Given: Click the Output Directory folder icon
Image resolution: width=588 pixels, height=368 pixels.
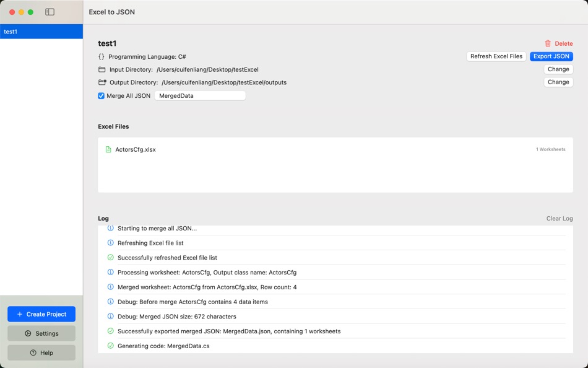Looking at the screenshot, I should point(101,82).
